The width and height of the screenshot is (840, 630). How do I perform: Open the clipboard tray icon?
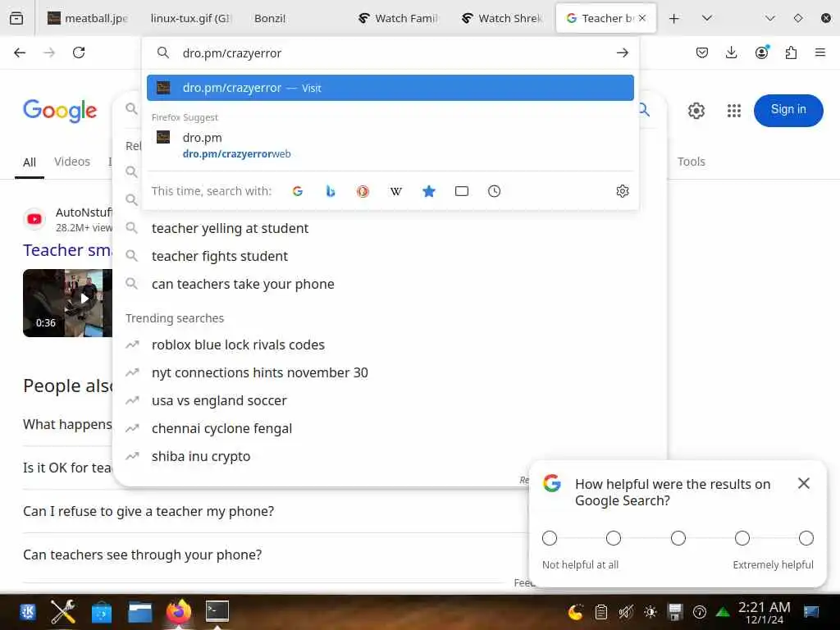point(601,611)
